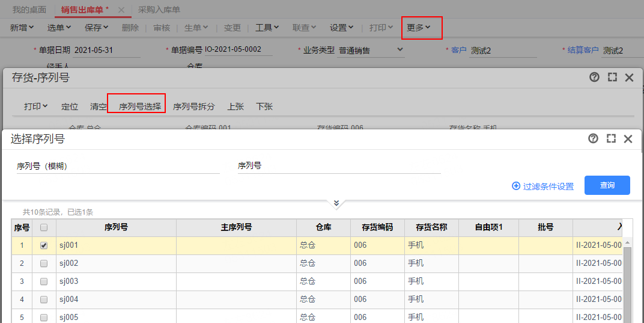
Task: Click the 序列号（模糊） input field
Action: [x=117, y=167]
